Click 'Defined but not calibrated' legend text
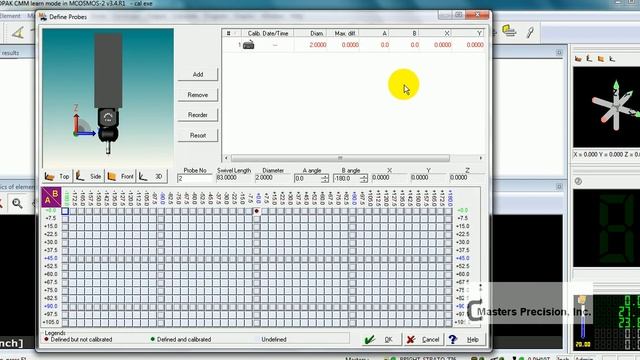Viewport: 640px width, 360px height. [81, 339]
